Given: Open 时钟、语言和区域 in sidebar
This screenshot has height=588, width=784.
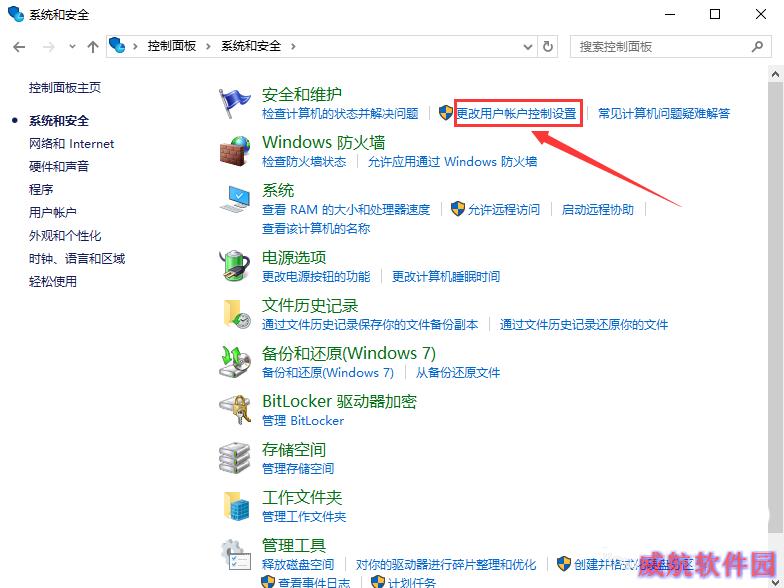Looking at the screenshot, I should pos(77,258).
